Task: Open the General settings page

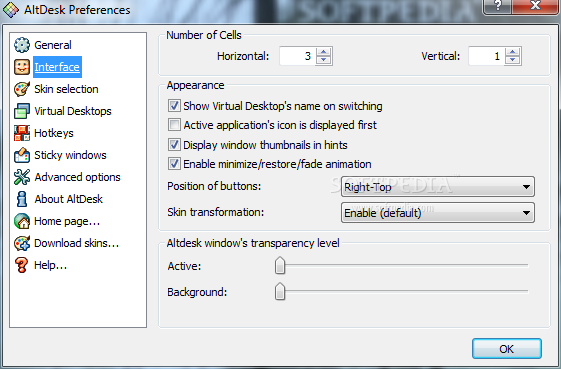Action: pos(53,45)
